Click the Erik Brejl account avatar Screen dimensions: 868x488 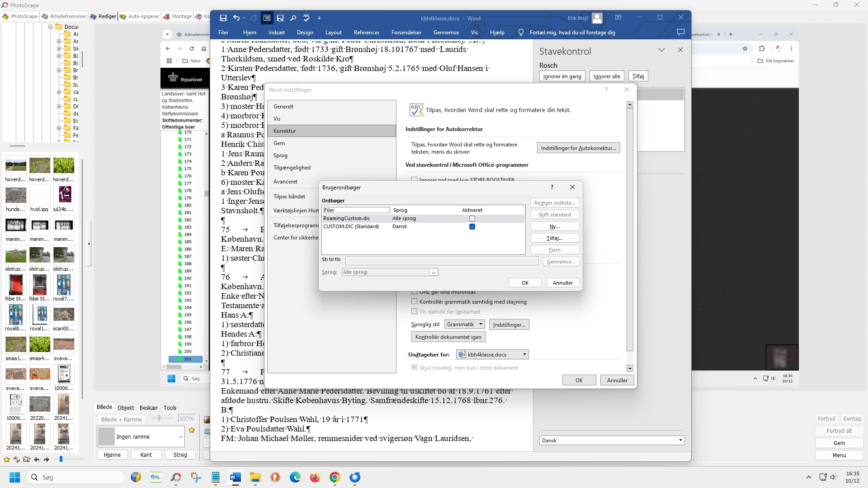597,18
